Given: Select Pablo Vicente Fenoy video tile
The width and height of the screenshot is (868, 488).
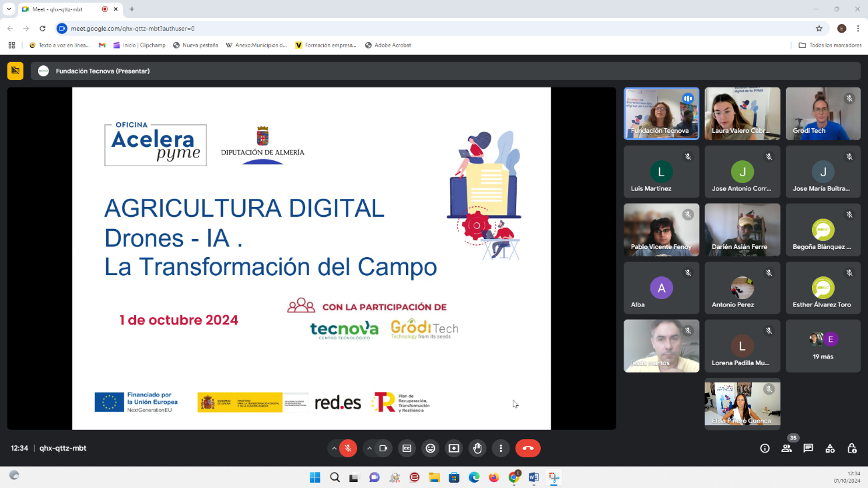Looking at the screenshot, I should [662, 230].
